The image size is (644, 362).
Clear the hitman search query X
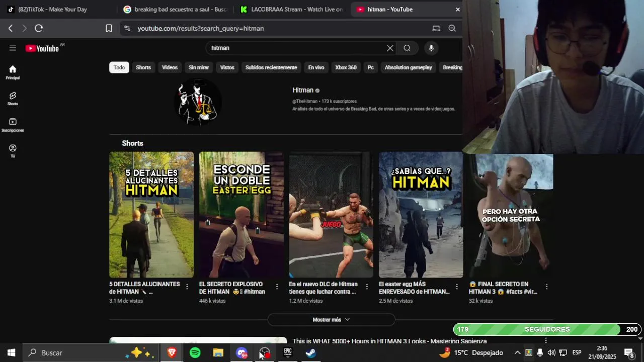pyautogui.click(x=390, y=48)
